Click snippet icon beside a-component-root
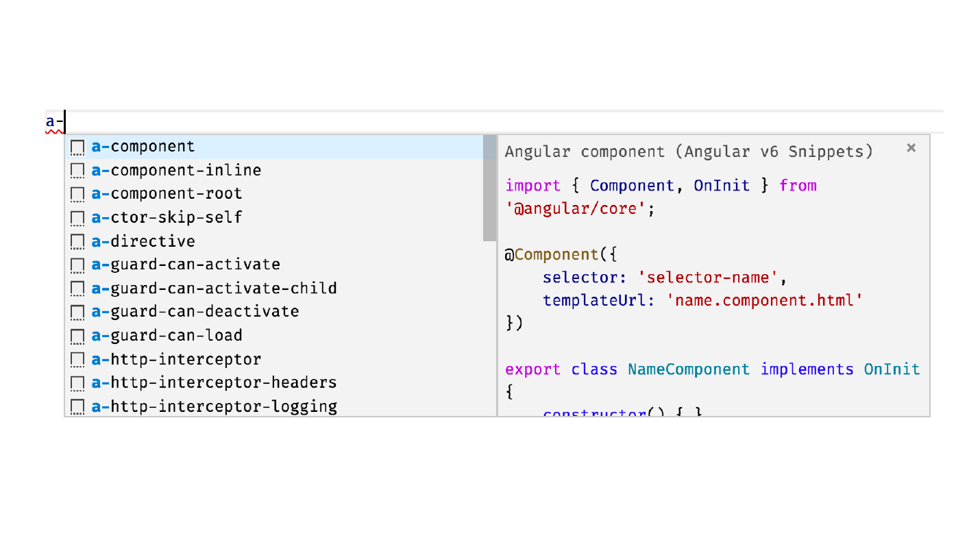Viewport: 980px width, 551px height. pos(78,195)
